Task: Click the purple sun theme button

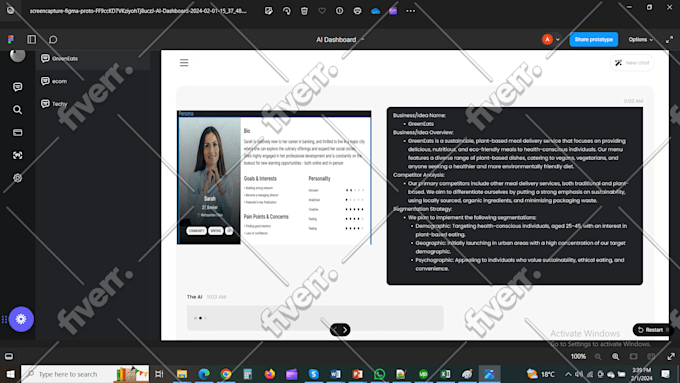Action: click(21, 319)
